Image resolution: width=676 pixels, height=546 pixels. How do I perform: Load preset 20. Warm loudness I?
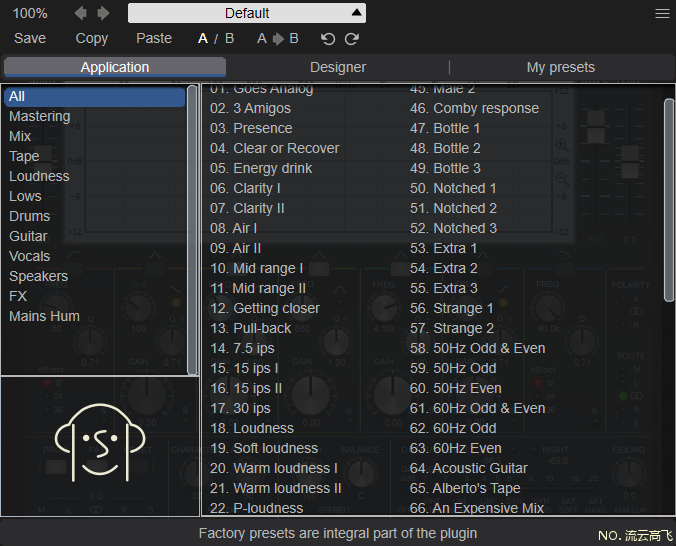[x=274, y=468]
